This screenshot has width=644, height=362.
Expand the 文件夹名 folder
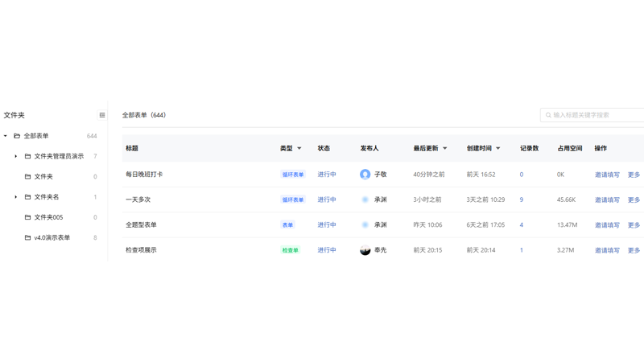click(16, 197)
